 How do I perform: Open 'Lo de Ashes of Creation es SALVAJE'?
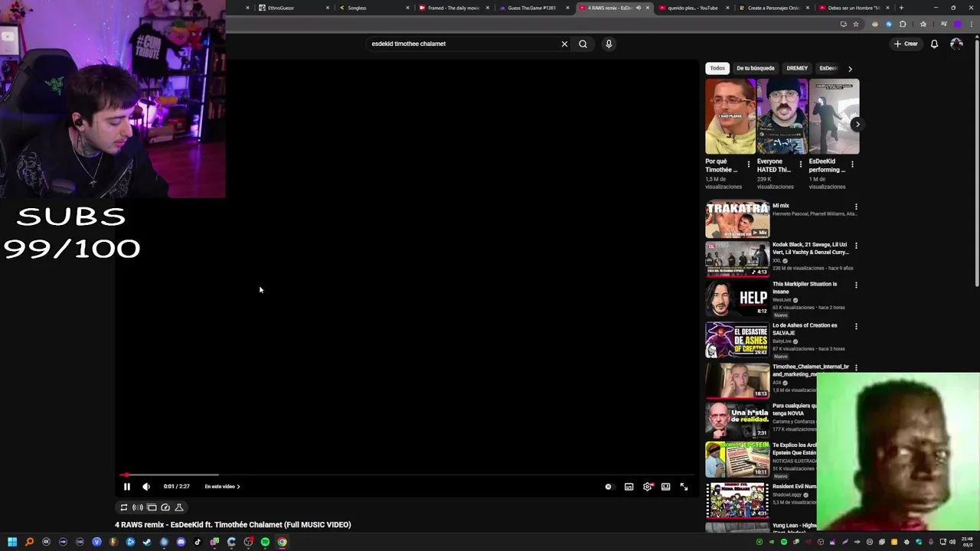coord(805,329)
